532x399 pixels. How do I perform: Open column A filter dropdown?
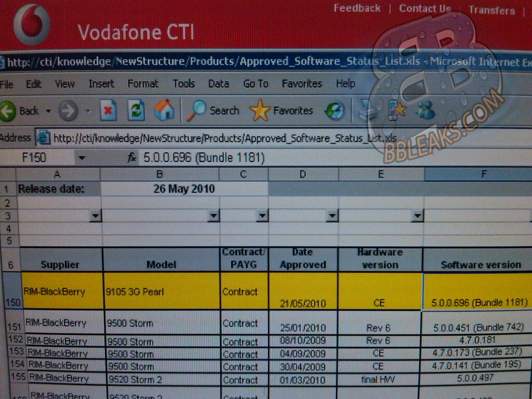(96, 216)
